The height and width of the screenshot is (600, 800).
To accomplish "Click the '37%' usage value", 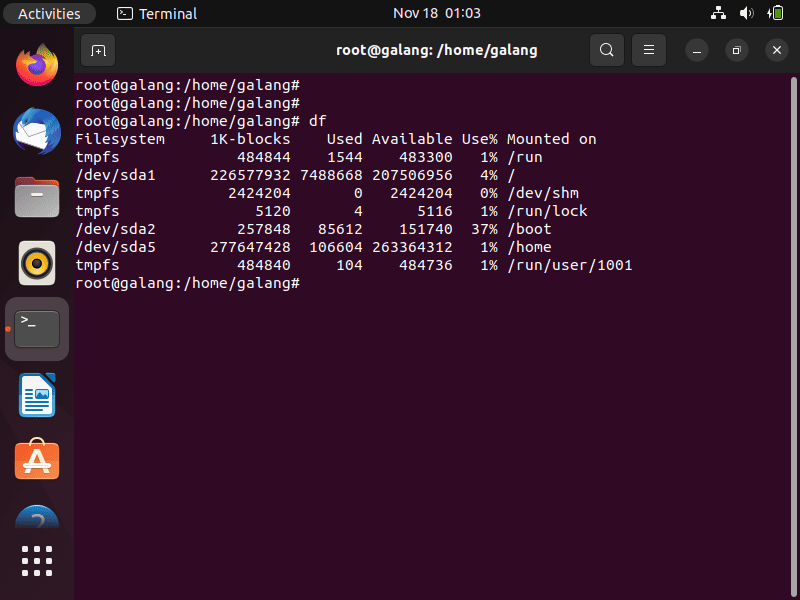I will pyautogui.click(x=484, y=229).
